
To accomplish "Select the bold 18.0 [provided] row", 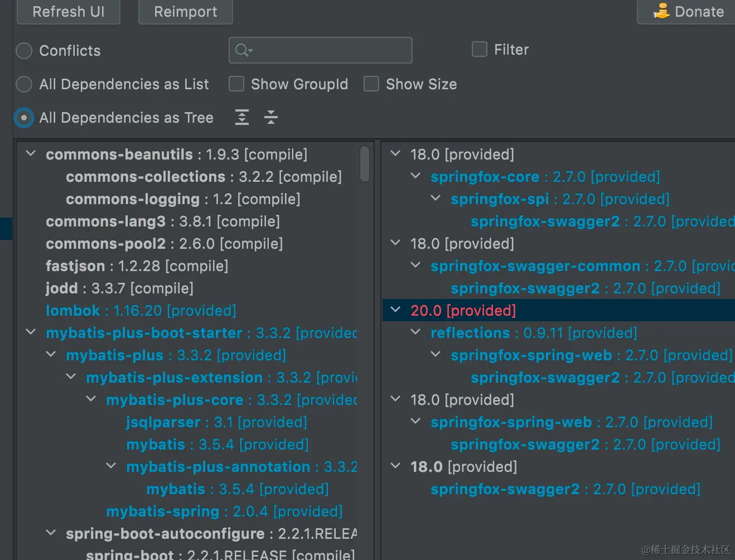I will point(463,467).
